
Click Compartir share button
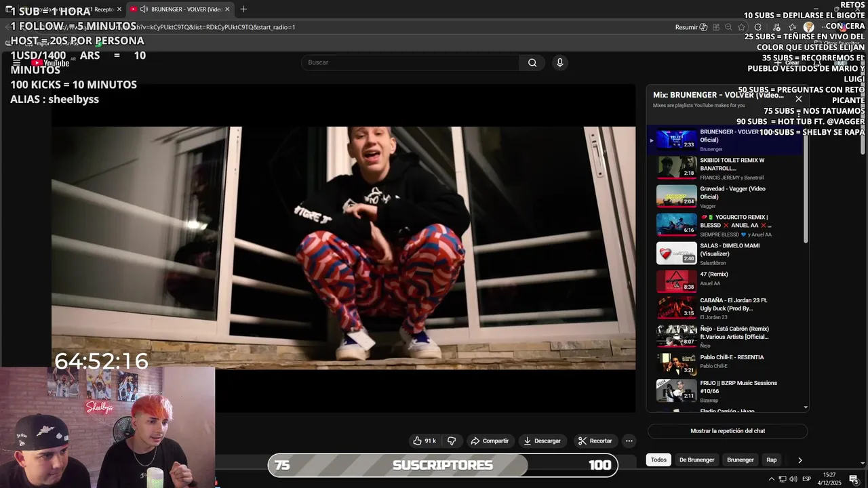[x=490, y=441]
